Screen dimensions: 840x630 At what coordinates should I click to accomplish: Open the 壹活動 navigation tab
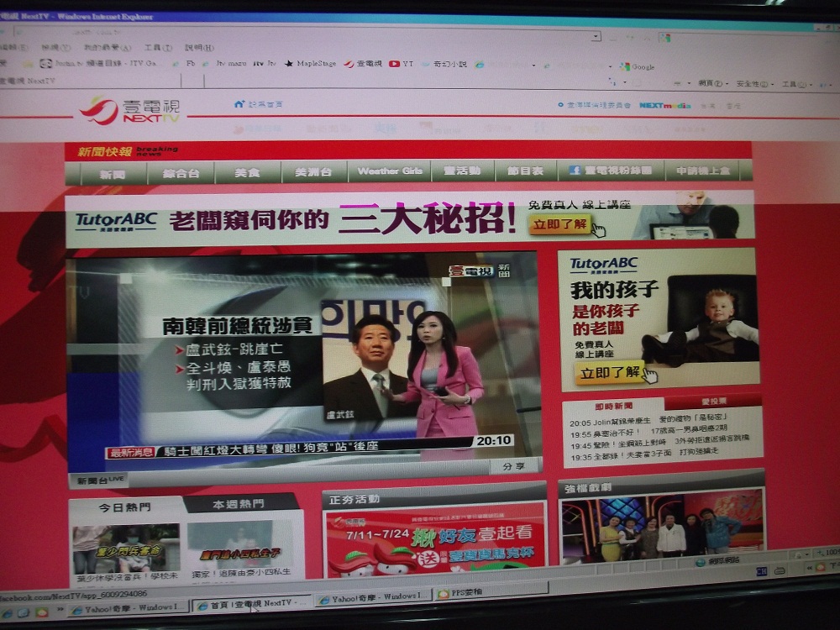pyautogui.click(x=463, y=171)
